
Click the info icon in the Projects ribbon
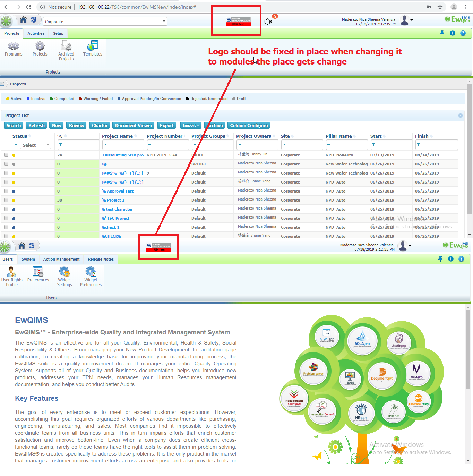453,33
